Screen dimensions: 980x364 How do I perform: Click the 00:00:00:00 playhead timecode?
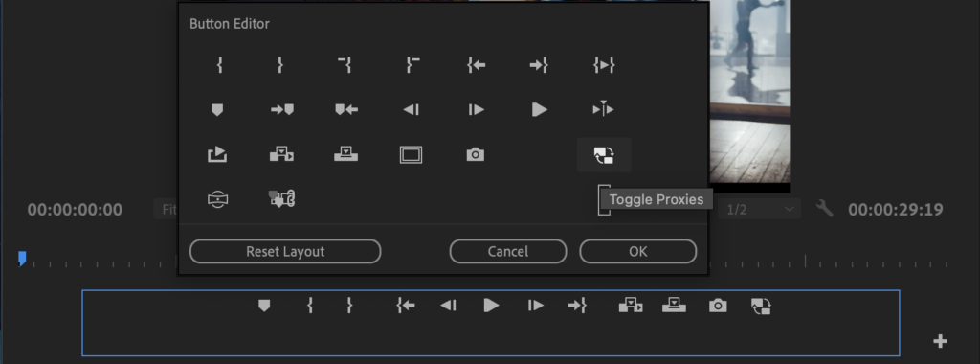(x=75, y=210)
